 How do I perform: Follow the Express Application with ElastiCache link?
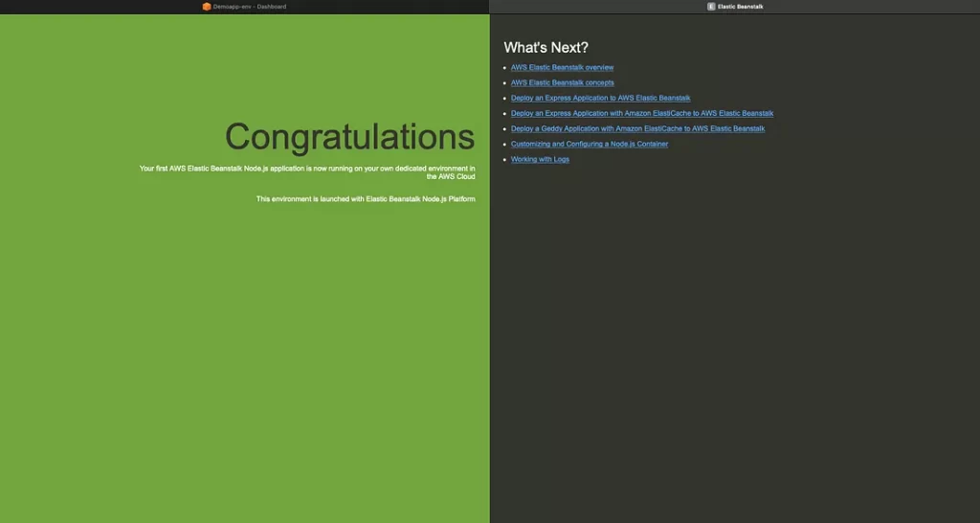641,114
